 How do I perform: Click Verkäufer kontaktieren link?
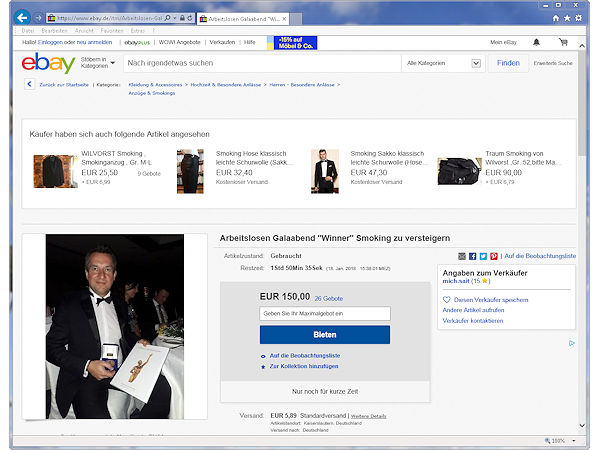tap(473, 321)
